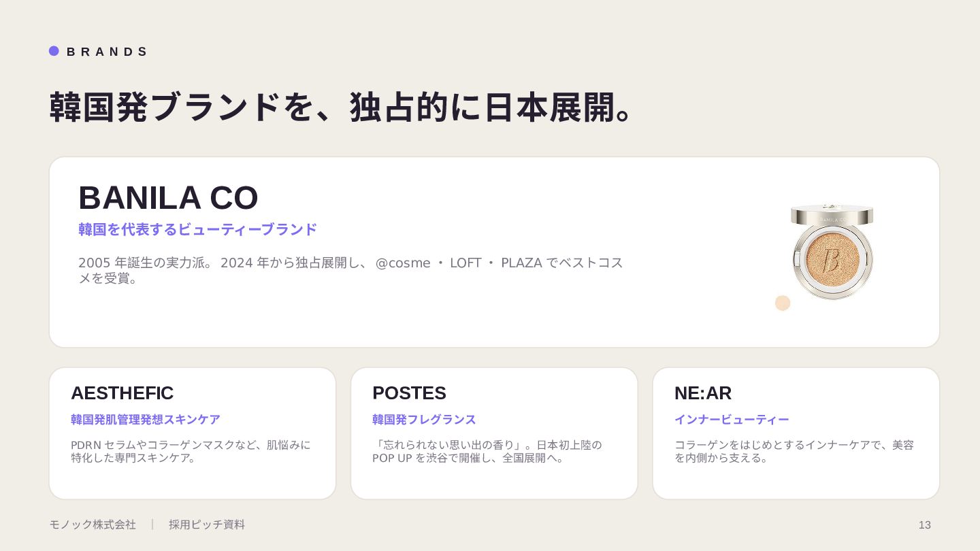Click the main headline 韓国発ブランドを、独占的に日本展開。
980x551 pixels.
(x=342, y=107)
